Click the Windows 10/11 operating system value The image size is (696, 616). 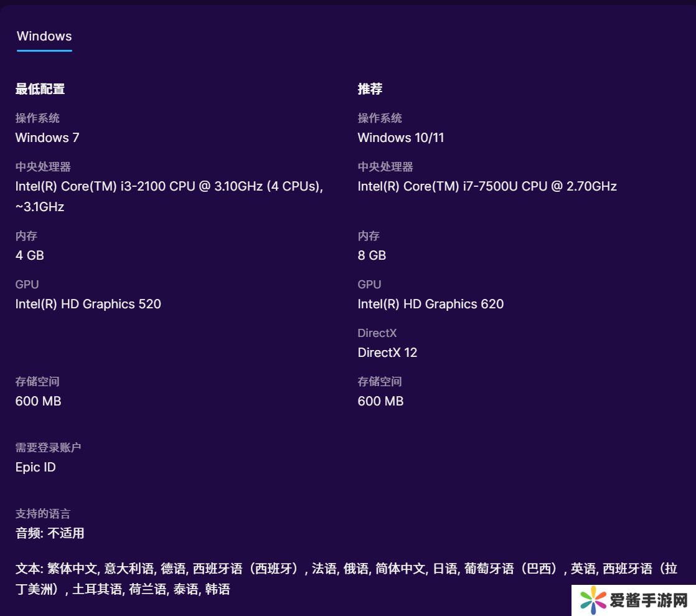pos(400,138)
